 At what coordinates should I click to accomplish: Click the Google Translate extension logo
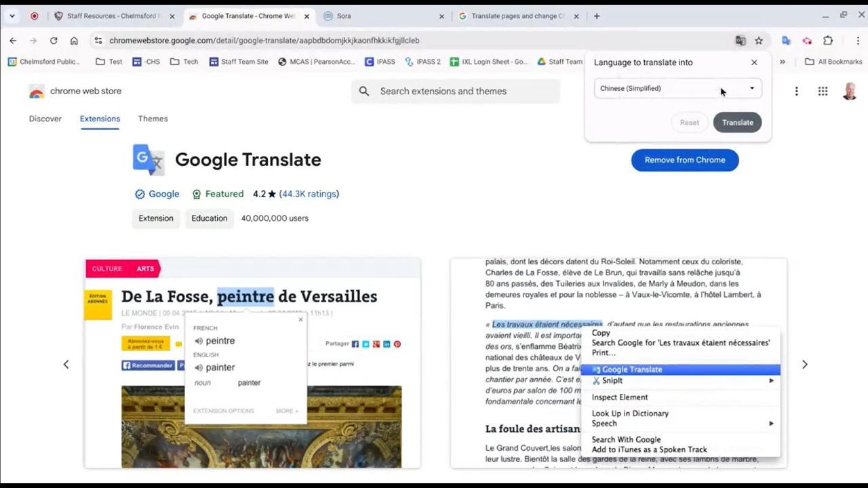[149, 160]
